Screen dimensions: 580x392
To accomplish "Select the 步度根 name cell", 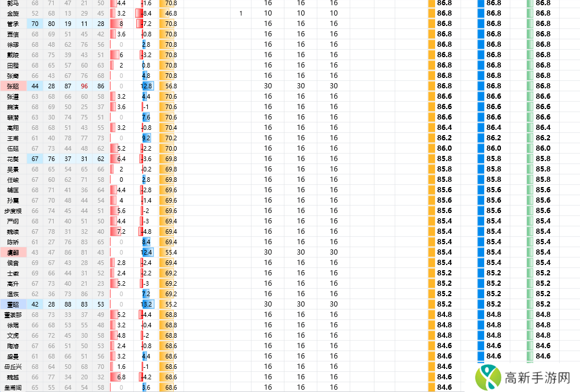I will (13, 211).
